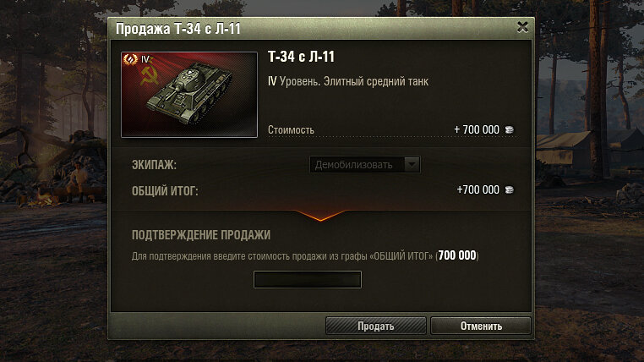Close the Продажа Т-34 dialog with X
Screen dimensions: 644x362
click(522, 27)
